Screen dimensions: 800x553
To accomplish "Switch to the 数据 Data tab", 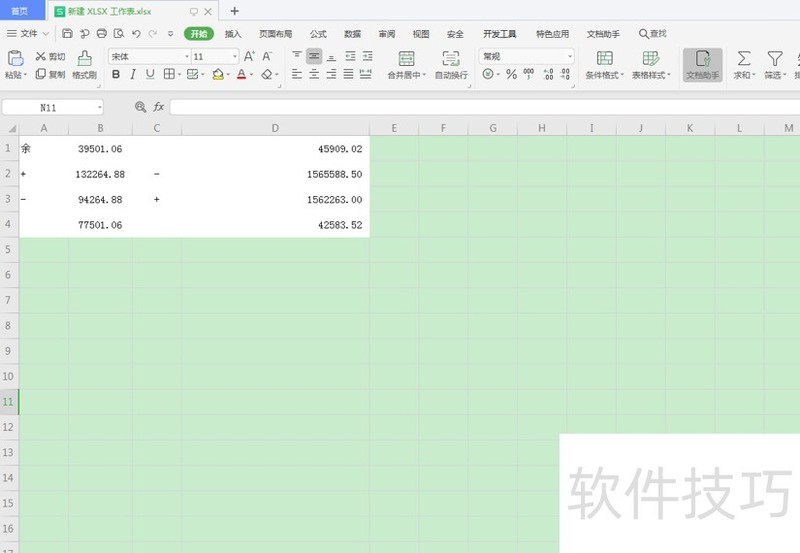I will pos(352,34).
